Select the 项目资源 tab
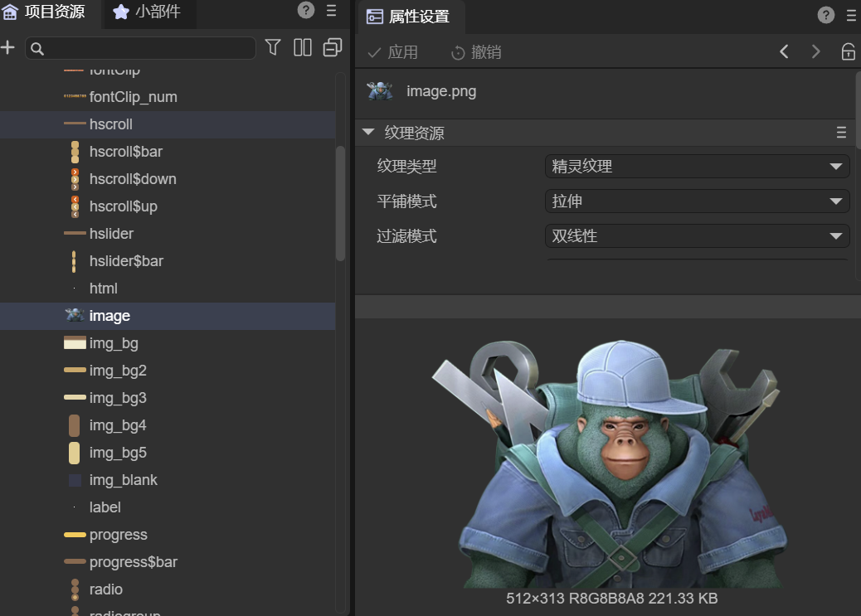Viewport: 861px width, 616px height. (x=46, y=12)
